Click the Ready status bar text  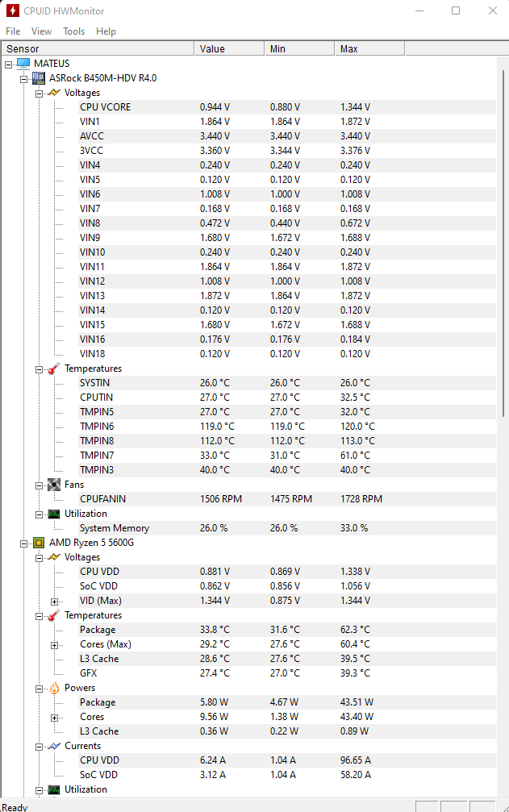pos(15,807)
